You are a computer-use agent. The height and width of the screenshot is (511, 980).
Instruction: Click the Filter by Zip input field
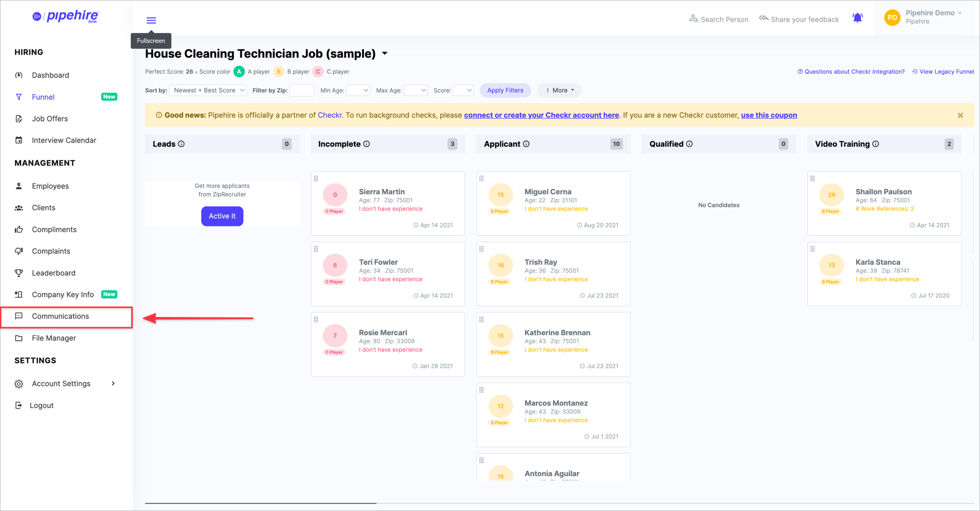[x=302, y=91]
